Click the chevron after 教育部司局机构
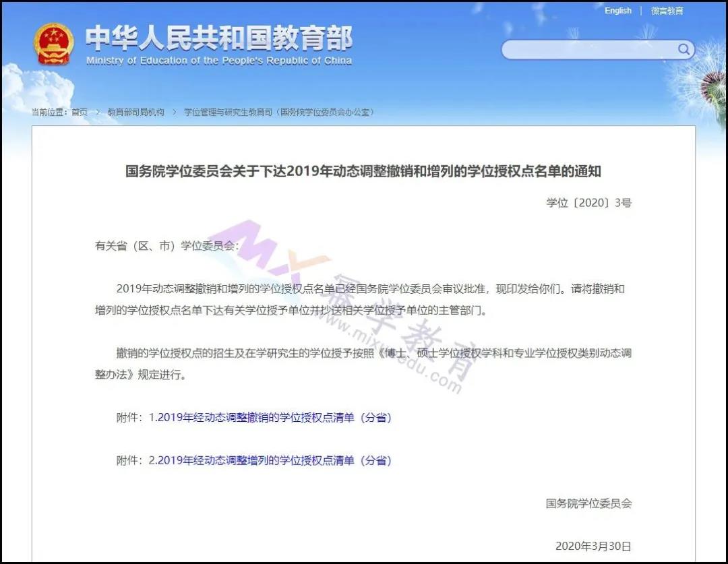Screen dimensions: 728x564 point(174,112)
